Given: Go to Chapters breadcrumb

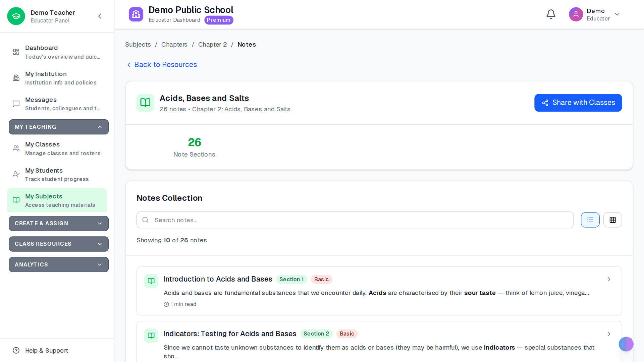Looking at the screenshot, I should 174,45.
